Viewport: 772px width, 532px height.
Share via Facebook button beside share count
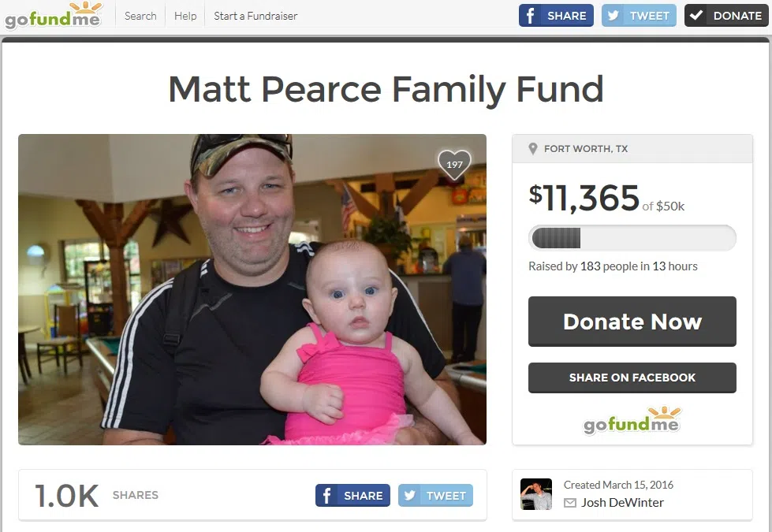pos(352,495)
